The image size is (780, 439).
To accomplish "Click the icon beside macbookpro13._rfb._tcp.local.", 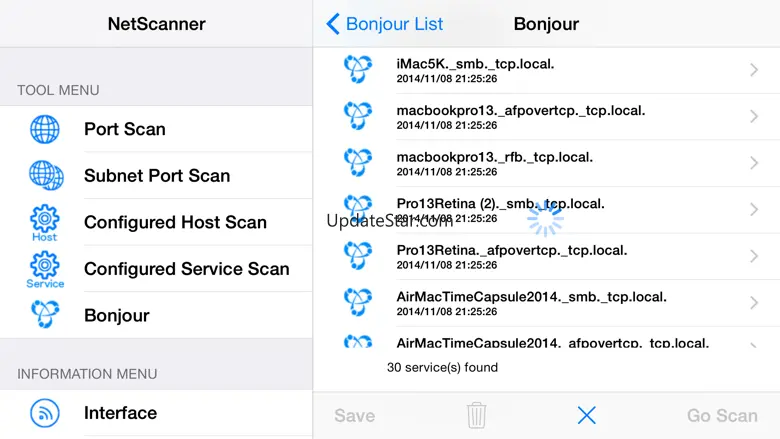I will [x=358, y=162].
